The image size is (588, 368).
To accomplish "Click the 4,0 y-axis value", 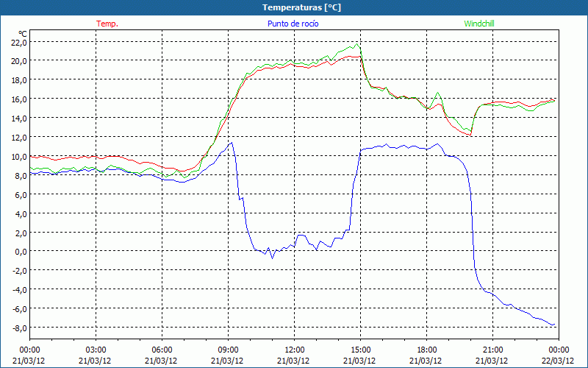I will (x=21, y=214).
